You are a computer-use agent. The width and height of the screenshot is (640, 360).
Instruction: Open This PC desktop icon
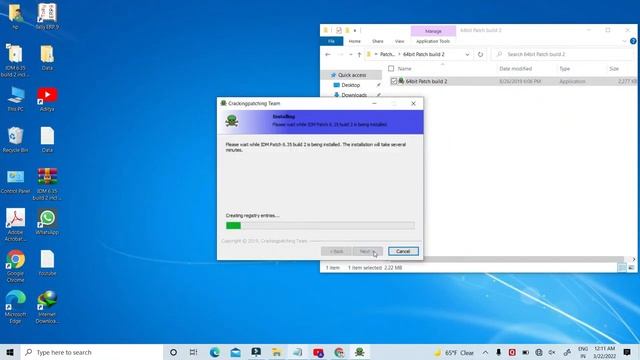click(16, 99)
